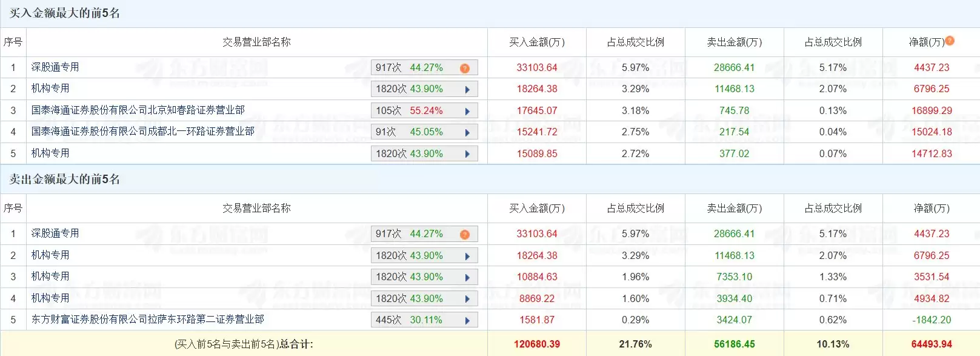Click 卖出金额(万) header in the sell table
The width and height of the screenshot is (980, 356).
(x=735, y=208)
